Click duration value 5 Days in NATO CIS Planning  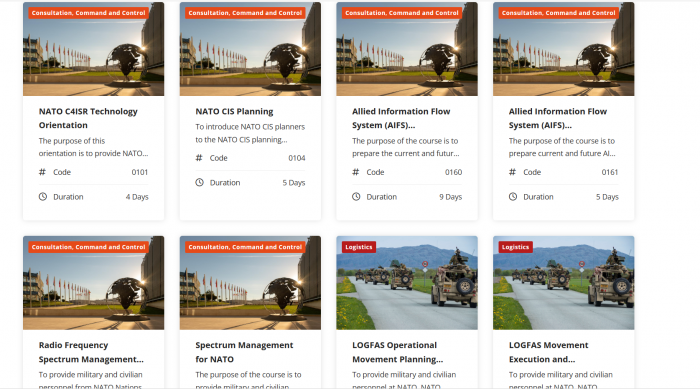[x=294, y=183]
